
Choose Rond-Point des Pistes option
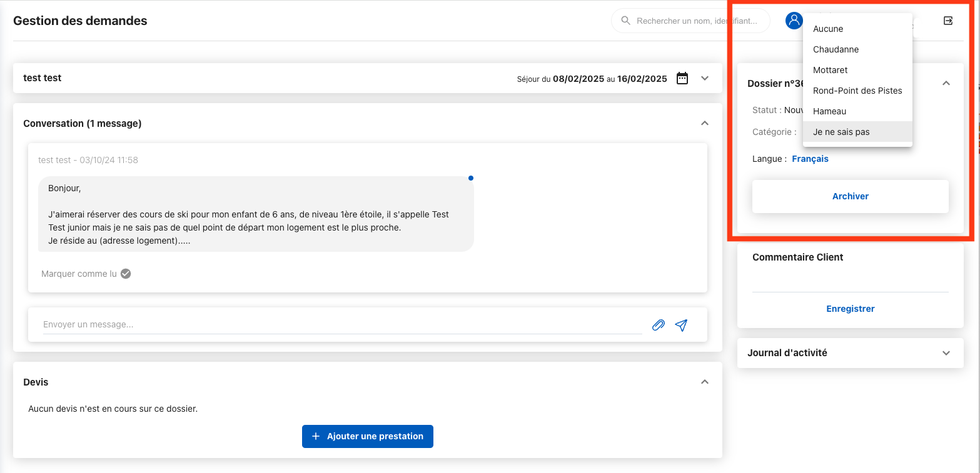coord(857,91)
